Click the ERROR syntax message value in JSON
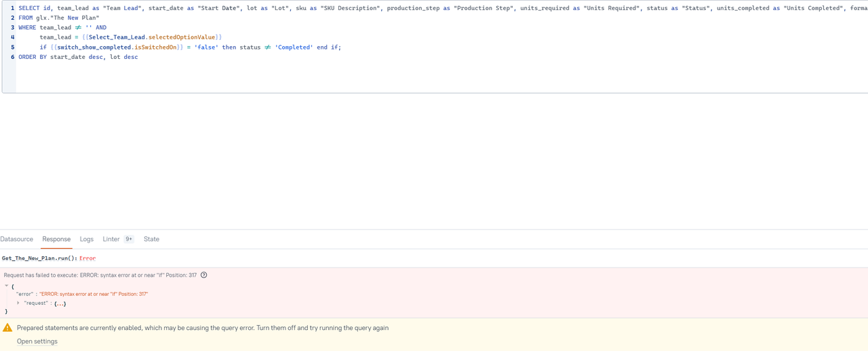Screen dimensions: 868x355 pyautogui.click(x=94, y=294)
